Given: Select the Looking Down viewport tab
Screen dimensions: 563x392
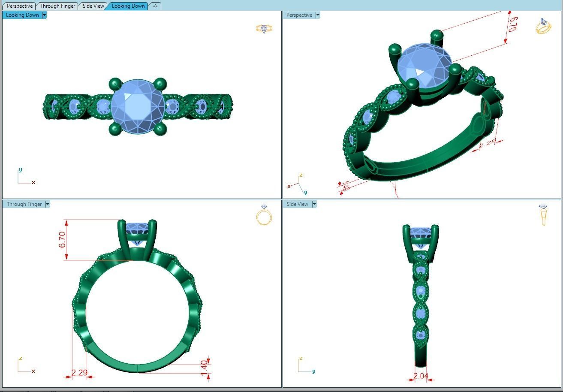Looking at the screenshot, I should point(128,6).
